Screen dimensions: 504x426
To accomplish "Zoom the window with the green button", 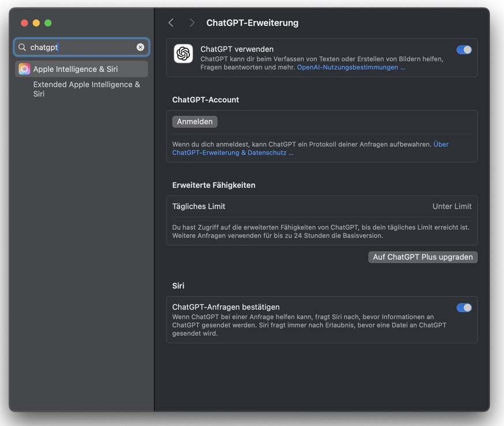I will [x=48, y=23].
